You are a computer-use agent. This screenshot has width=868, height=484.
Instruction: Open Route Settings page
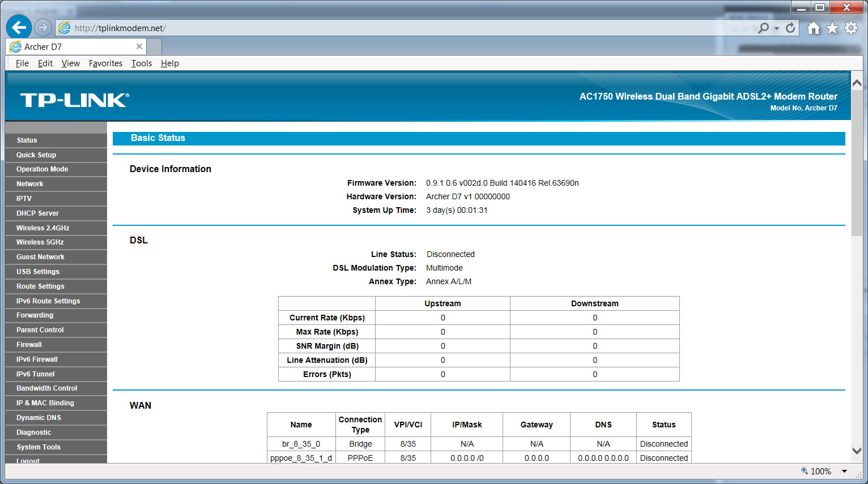pos(56,286)
